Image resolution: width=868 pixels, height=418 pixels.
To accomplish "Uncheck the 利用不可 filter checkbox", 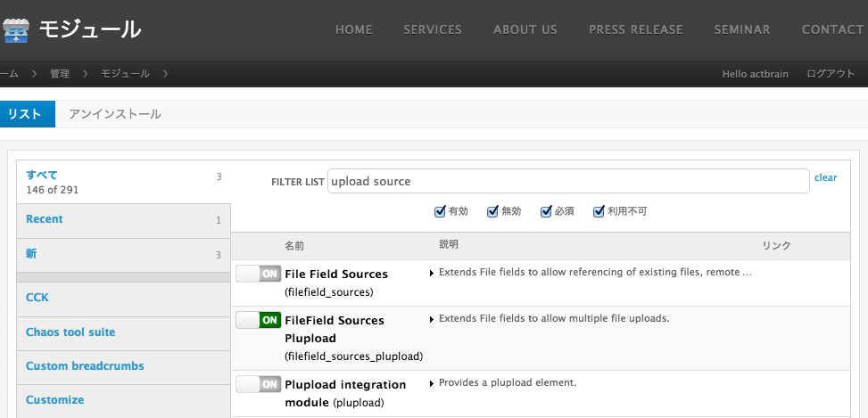I will [599, 212].
